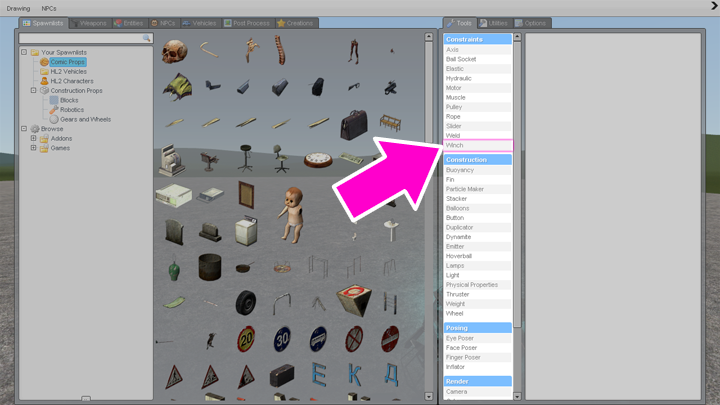This screenshot has width=720, height=405.
Task: Spawn the rusty oil drum prop
Action: pos(210,266)
